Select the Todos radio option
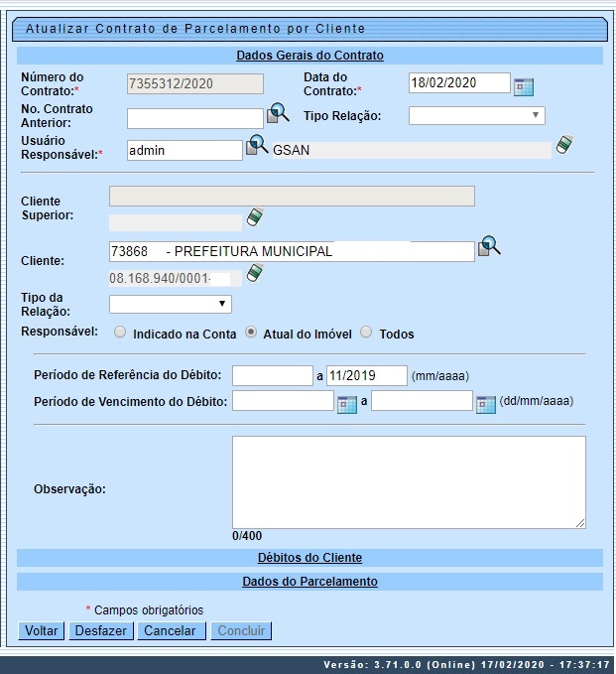Screen dimensions: 616x674 pyautogui.click(x=366, y=334)
